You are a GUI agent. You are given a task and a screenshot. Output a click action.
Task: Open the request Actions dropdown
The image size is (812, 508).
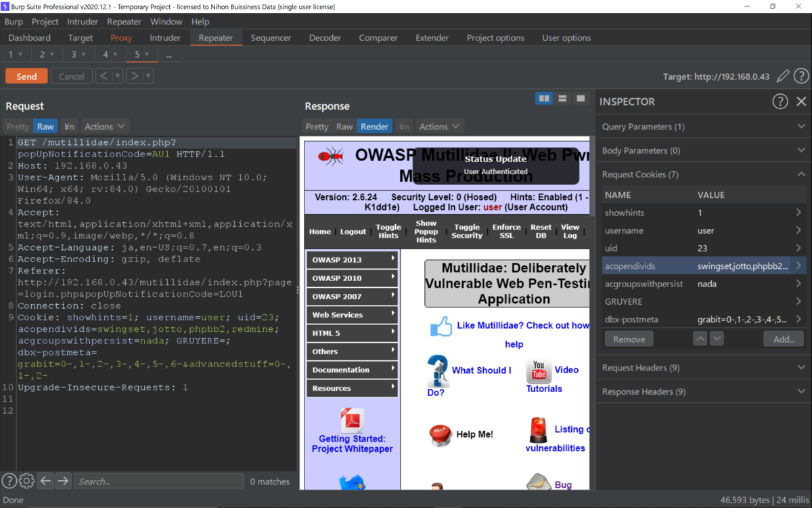[105, 127]
